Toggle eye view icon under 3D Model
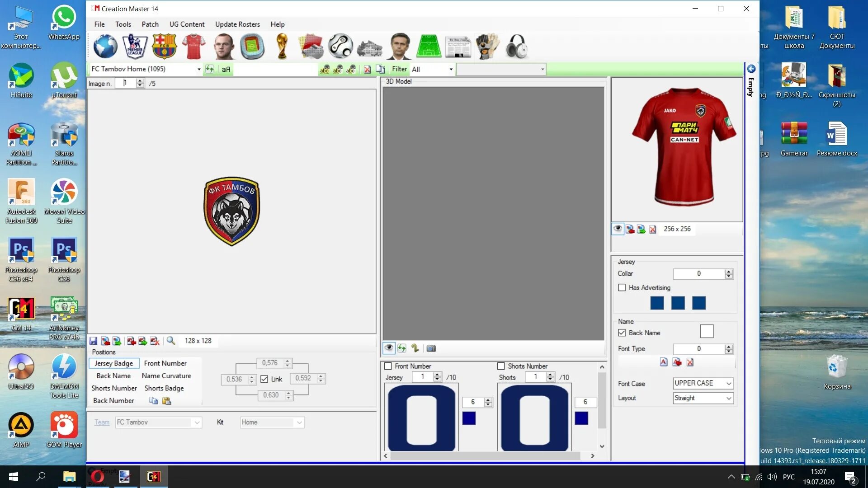The width and height of the screenshot is (868, 488). pyautogui.click(x=389, y=348)
